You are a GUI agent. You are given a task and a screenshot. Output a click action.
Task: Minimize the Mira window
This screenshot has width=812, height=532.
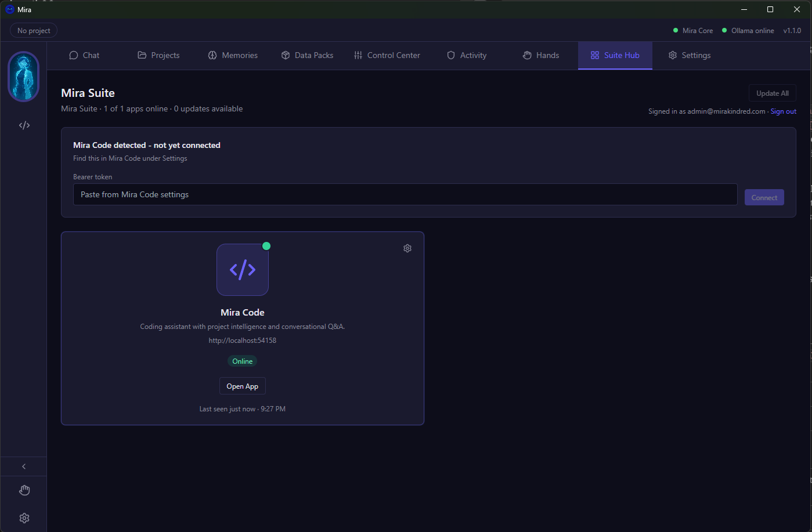tap(744, 9)
